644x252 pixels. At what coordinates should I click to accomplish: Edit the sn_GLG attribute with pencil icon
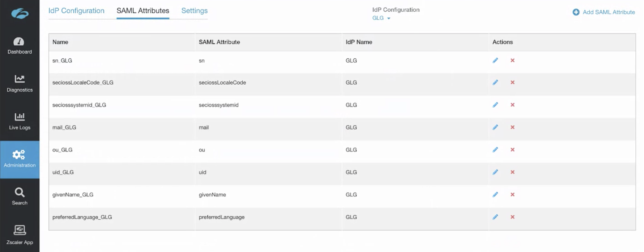pyautogui.click(x=495, y=60)
